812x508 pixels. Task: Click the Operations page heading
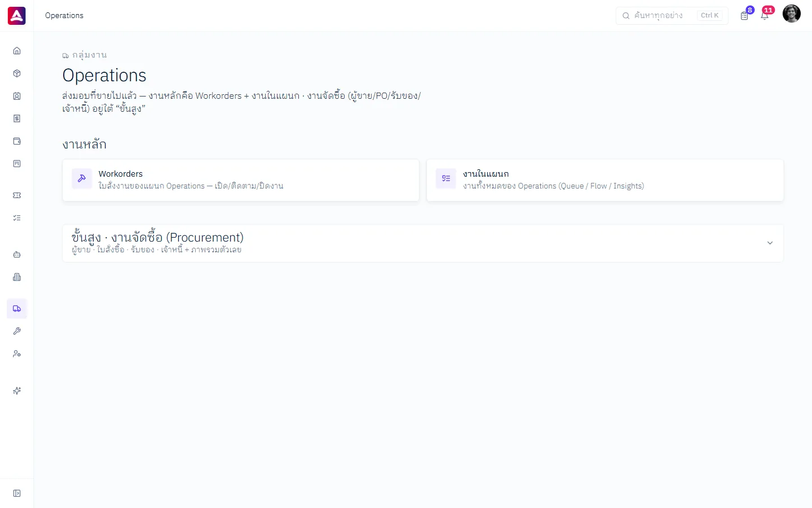[x=104, y=75]
